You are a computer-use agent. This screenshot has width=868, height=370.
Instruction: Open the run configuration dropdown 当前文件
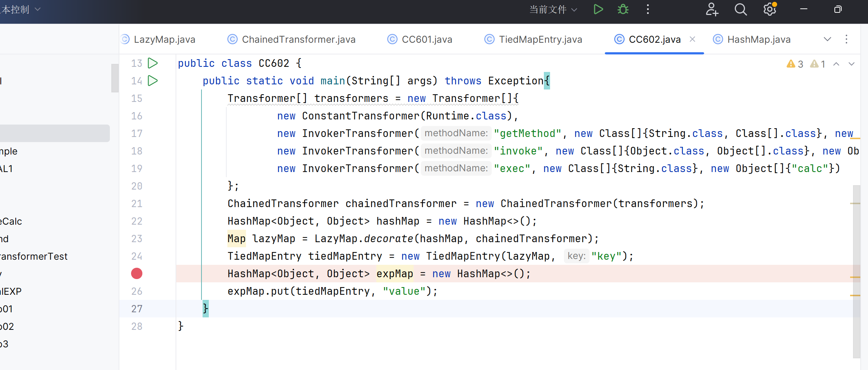[x=553, y=9]
